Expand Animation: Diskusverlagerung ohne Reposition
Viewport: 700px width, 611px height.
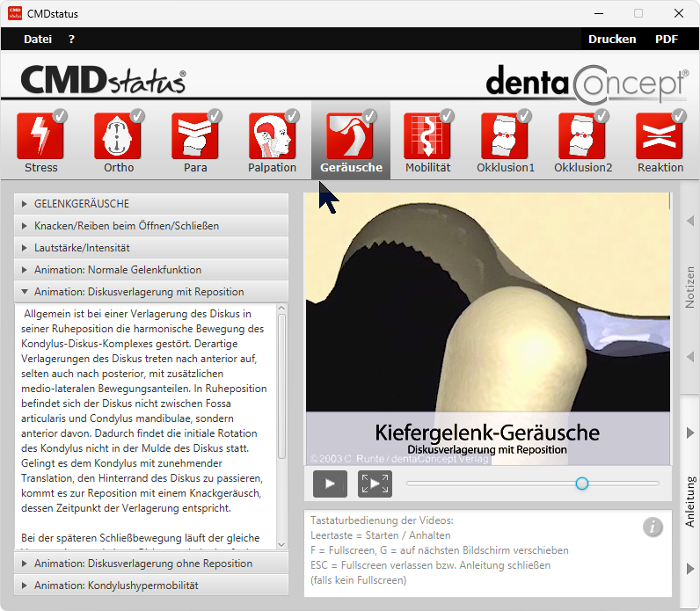[151, 564]
